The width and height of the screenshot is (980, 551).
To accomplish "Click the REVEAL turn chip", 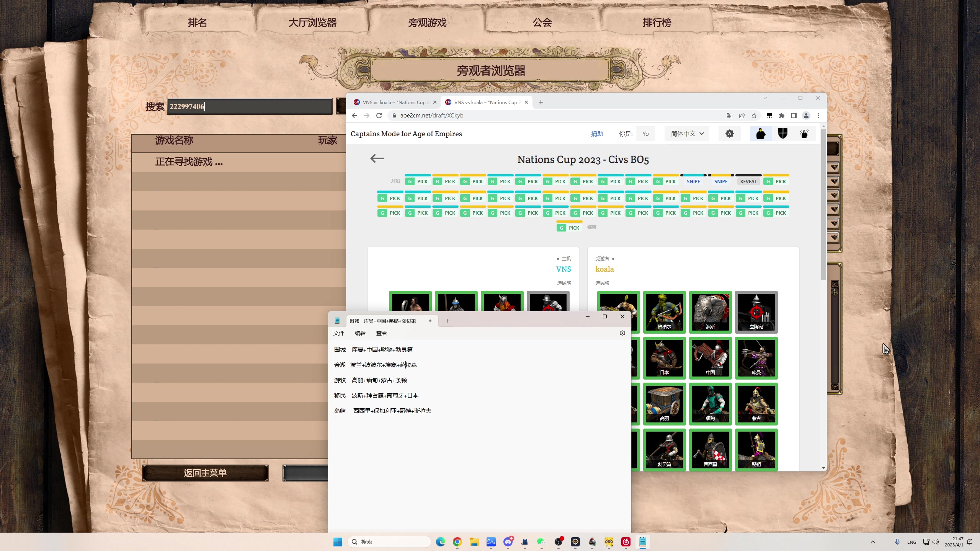I will pos(748,181).
